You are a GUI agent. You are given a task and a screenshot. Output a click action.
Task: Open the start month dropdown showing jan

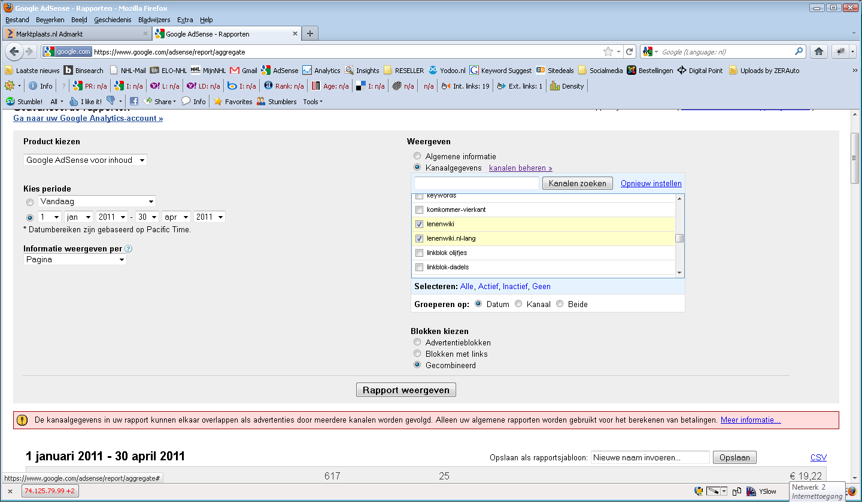click(x=78, y=217)
